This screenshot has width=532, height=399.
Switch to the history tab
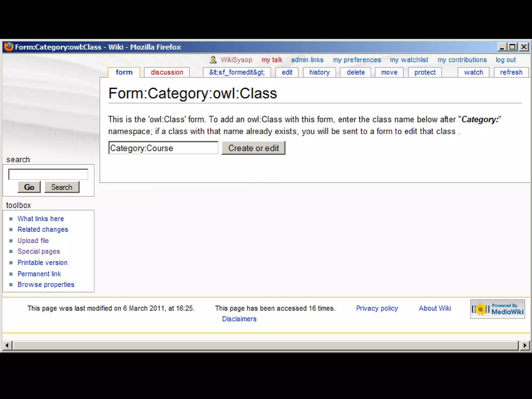tap(319, 72)
